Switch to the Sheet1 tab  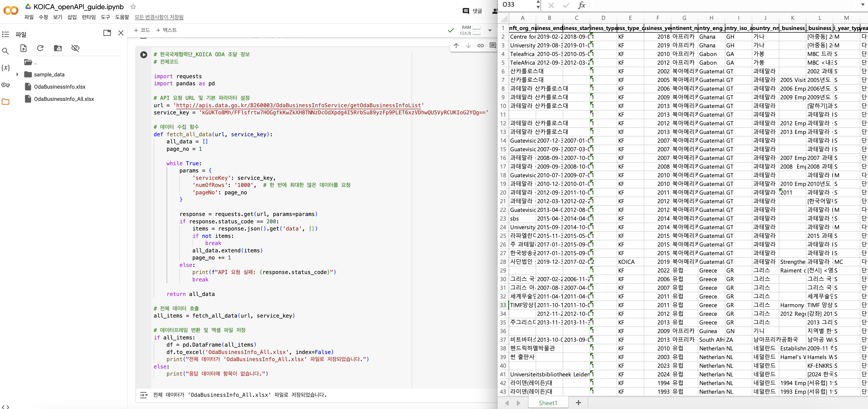548,403
